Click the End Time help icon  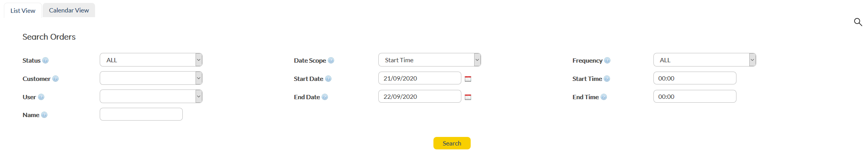(604, 97)
